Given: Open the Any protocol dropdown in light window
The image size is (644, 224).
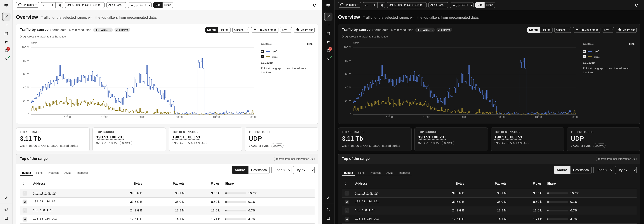Looking at the screenshot, I should (x=140, y=5).
